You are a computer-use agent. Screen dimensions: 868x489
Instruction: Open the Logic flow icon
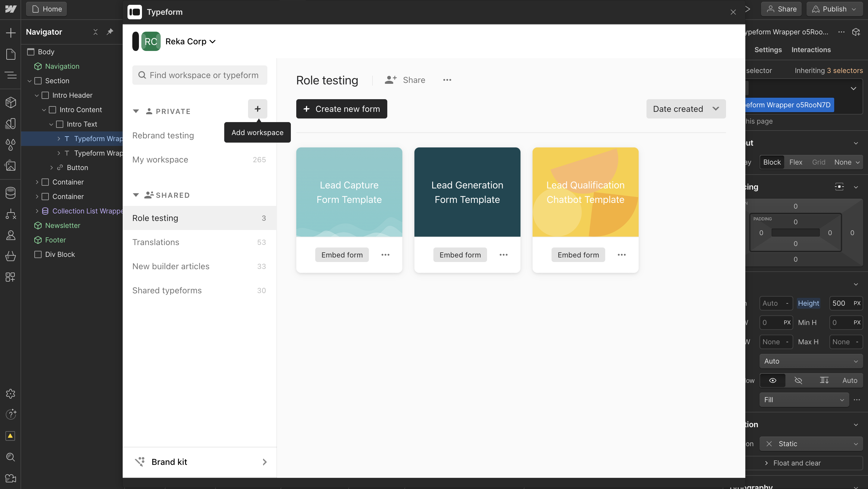(11, 214)
